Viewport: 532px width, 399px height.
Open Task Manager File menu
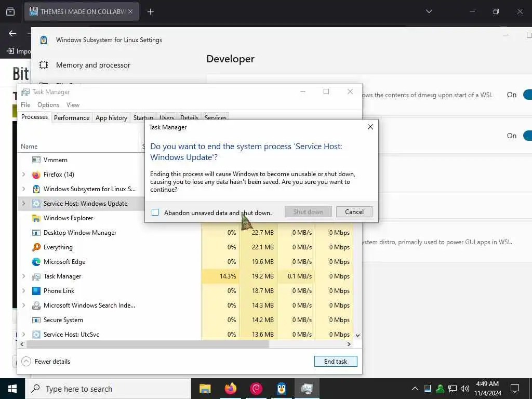[25, 105]
